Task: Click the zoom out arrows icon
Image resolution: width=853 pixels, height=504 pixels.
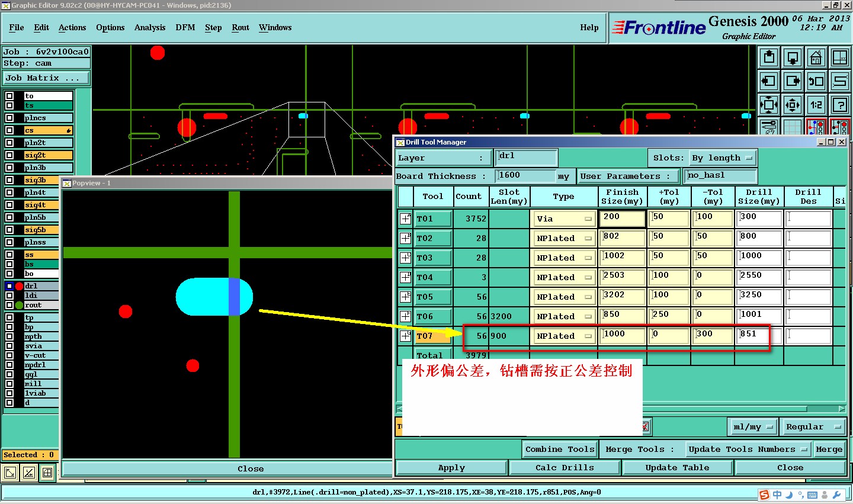Action: 793,105
